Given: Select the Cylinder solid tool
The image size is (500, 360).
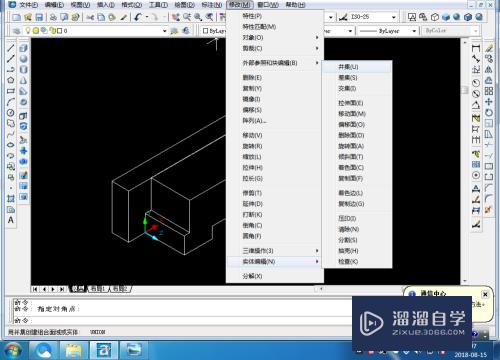Looking at the screenshot, I should pos(23,69).
